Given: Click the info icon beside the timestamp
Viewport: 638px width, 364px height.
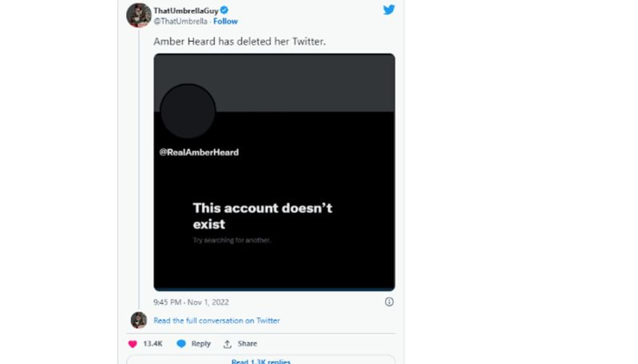Looking at the screenshot, I should click(389, 302).
